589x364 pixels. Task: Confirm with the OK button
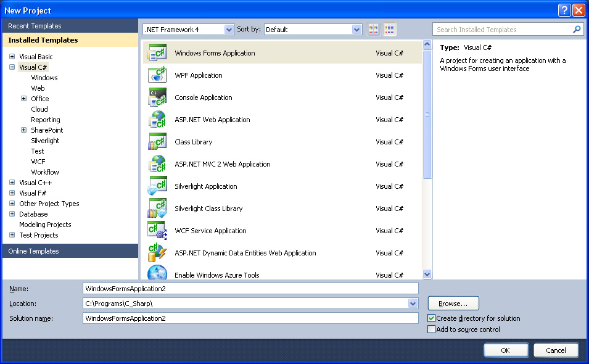506,350
